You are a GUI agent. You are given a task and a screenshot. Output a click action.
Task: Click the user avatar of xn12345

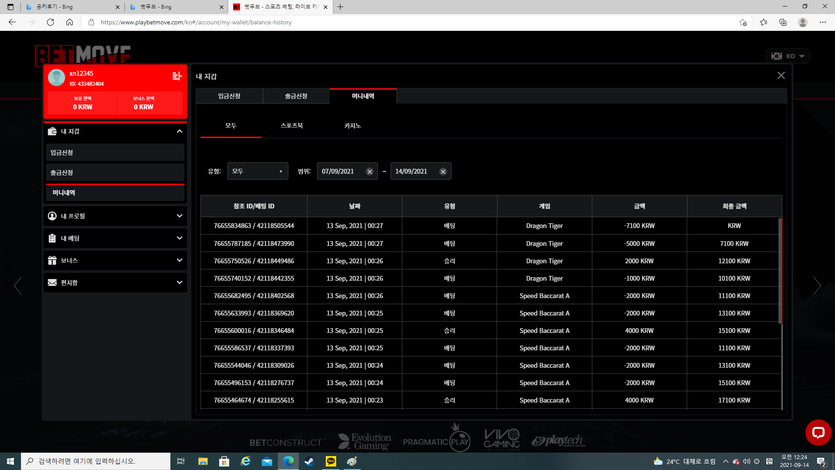click(56, 78)
